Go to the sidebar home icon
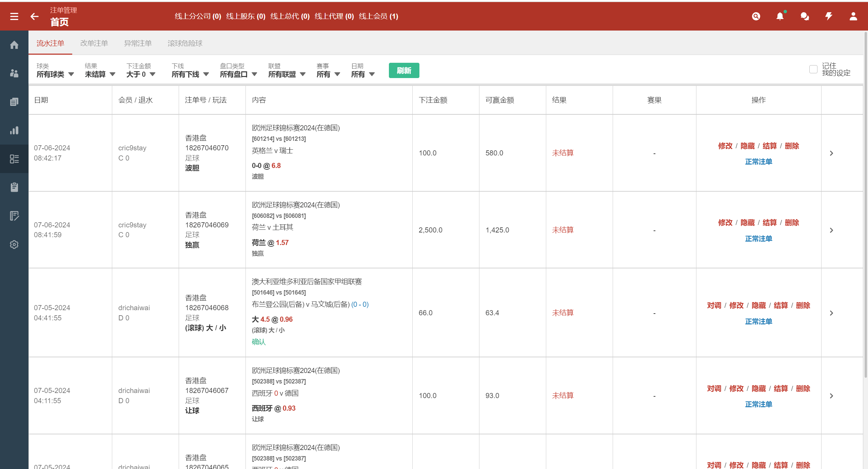This screenshot has width=868, height=469. [14, 45]
